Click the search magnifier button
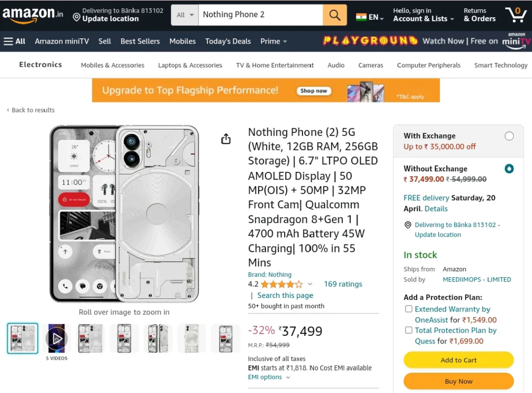This screenshot has height=393, width=532. (x=335, y=15)
